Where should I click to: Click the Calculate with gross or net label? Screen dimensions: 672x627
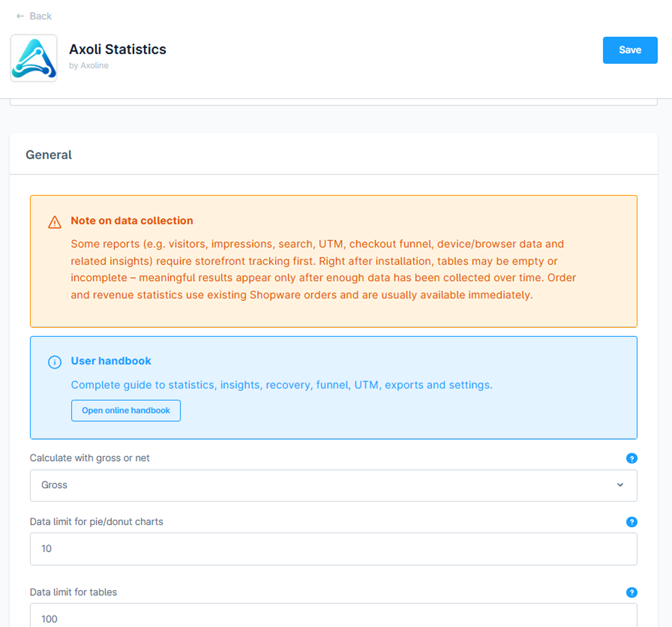click(90, 458)
